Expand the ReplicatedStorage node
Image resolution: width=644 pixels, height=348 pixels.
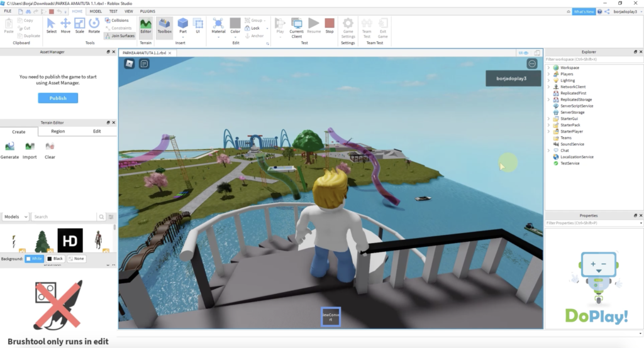click(x=548, y=99)
